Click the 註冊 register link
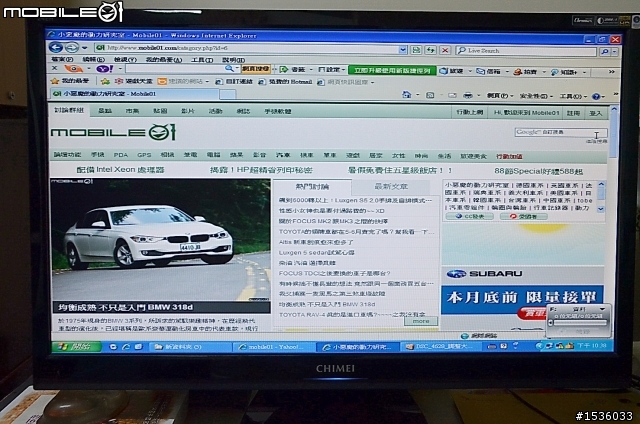Image resolution: width=640 pixels, height=424 pixels. coord(573,113)
